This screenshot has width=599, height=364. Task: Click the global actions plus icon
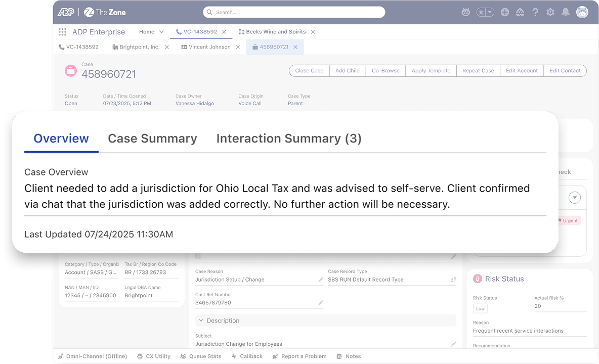[x=504, y=12]
